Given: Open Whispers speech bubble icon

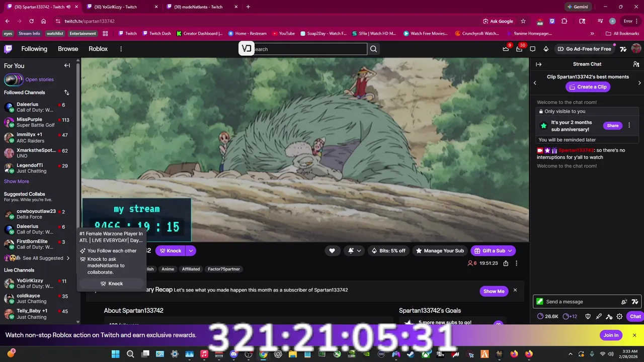Looking at the screenshot, I should [532, 49].
